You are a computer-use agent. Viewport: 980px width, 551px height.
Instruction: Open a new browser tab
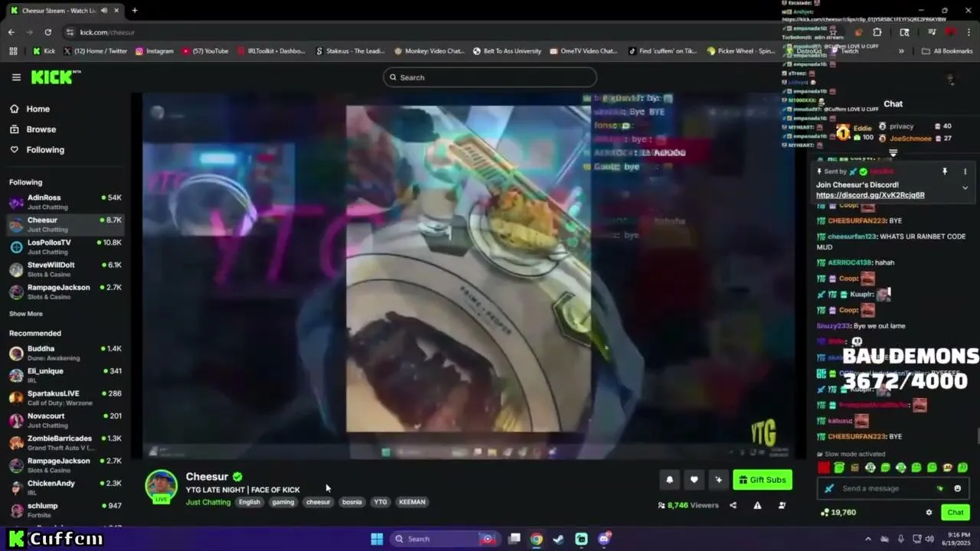135,11
